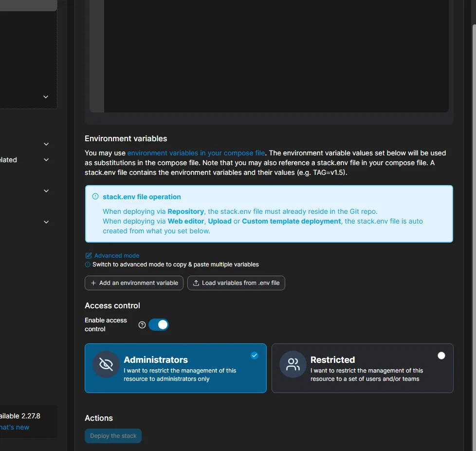This screenshot has width=476, height=451.
Task: Click the Advanced mode edit icon
Action: tap(89, 255)
